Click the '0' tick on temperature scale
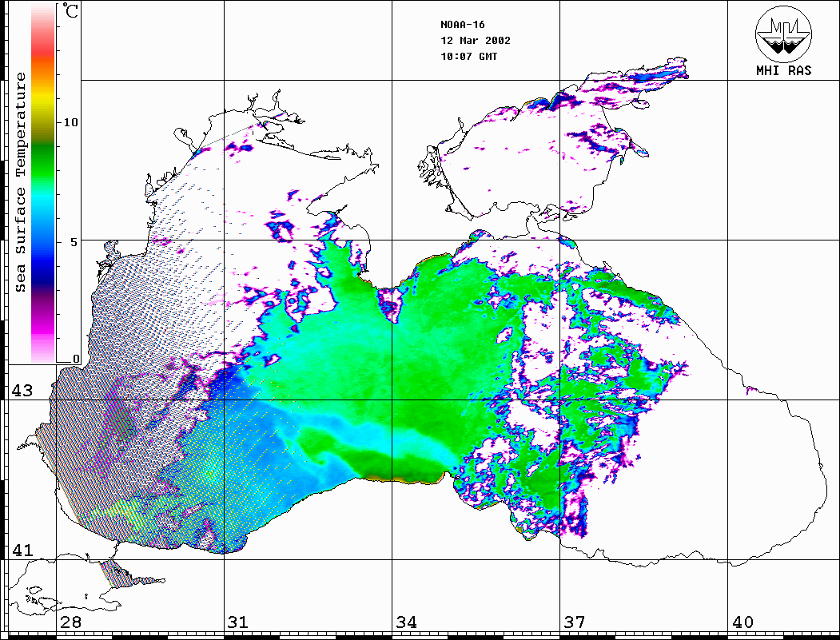The image size is (840, 640). [x=76, y=359]
